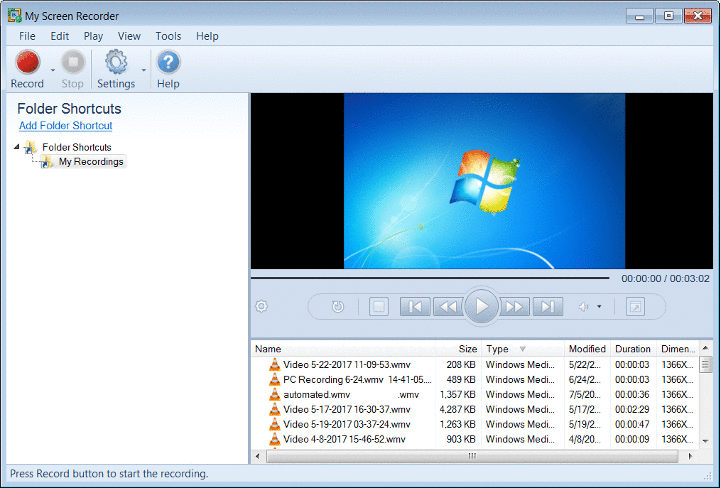Click the vertical scrollbar thumb
Viewport: 720px width, 488px height.
click(x=705, y=365)
